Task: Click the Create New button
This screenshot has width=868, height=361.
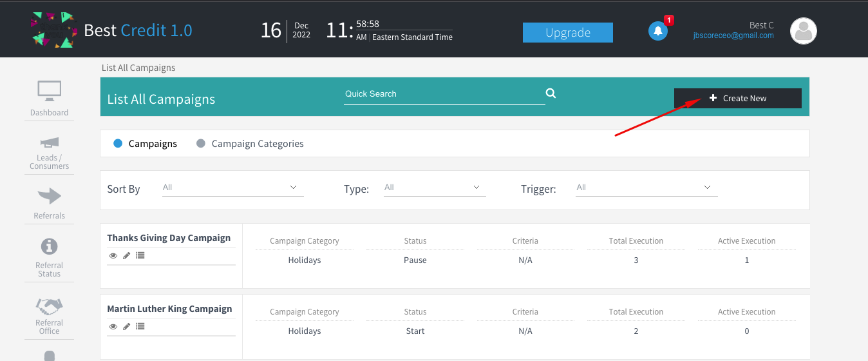Action: (738, 98)
